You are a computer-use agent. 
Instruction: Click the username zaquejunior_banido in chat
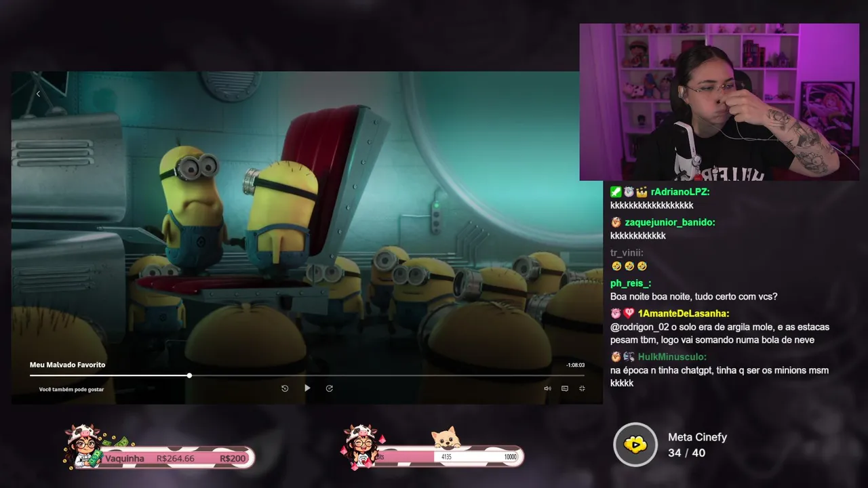[x=670, y=222]
